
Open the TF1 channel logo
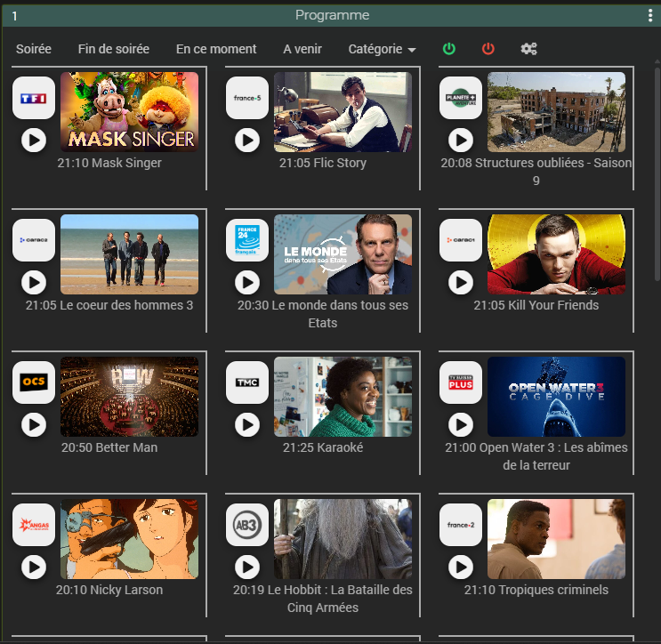[34, 98]
